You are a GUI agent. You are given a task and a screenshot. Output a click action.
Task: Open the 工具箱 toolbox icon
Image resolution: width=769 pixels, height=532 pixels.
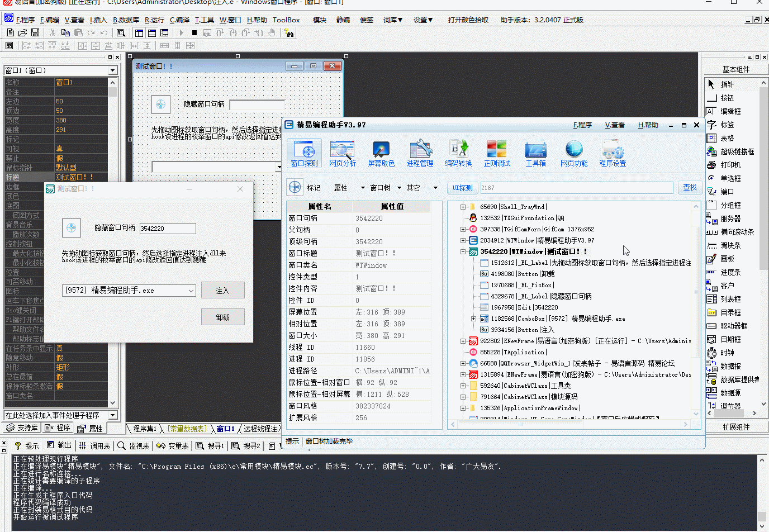535,153
